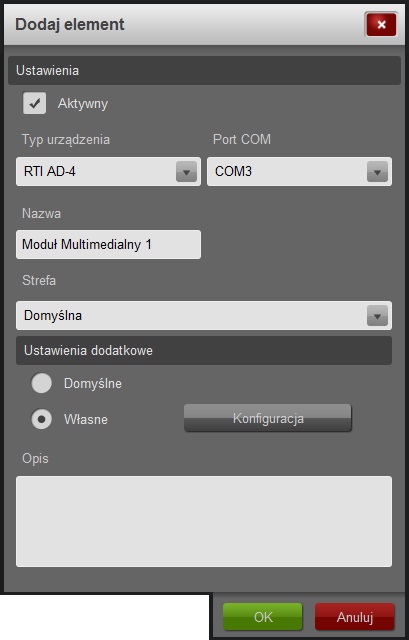
Task: Open Konfiguracja settings
Action: pos(268,418)
